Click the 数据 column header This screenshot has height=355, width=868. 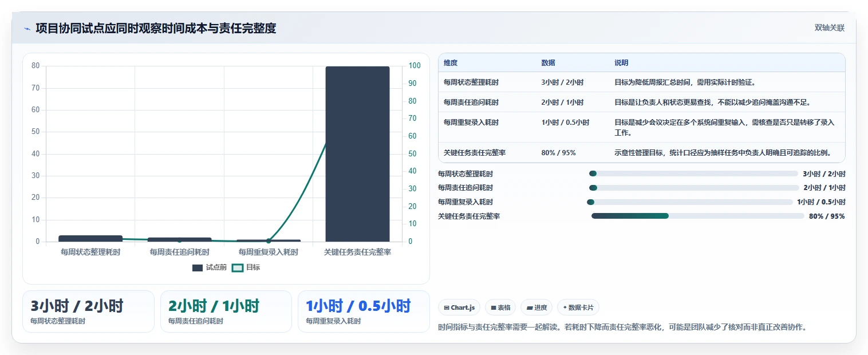click(x=548, y=63)
